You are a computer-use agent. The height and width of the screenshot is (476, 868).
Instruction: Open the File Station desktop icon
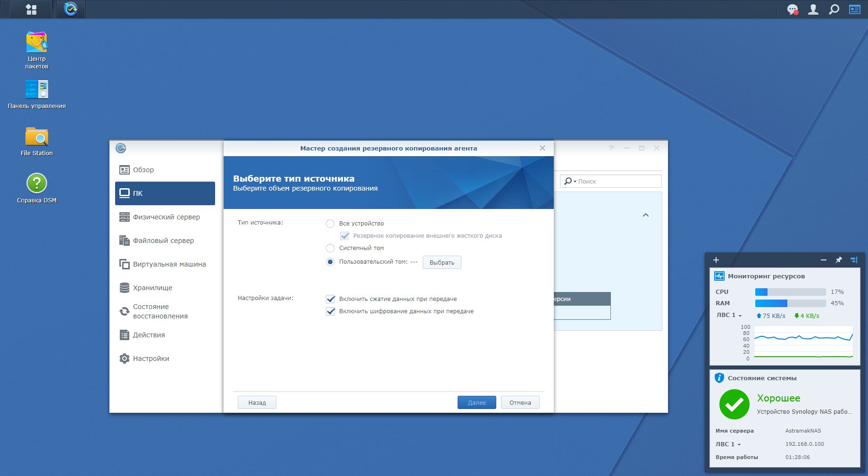pos(37,141)
